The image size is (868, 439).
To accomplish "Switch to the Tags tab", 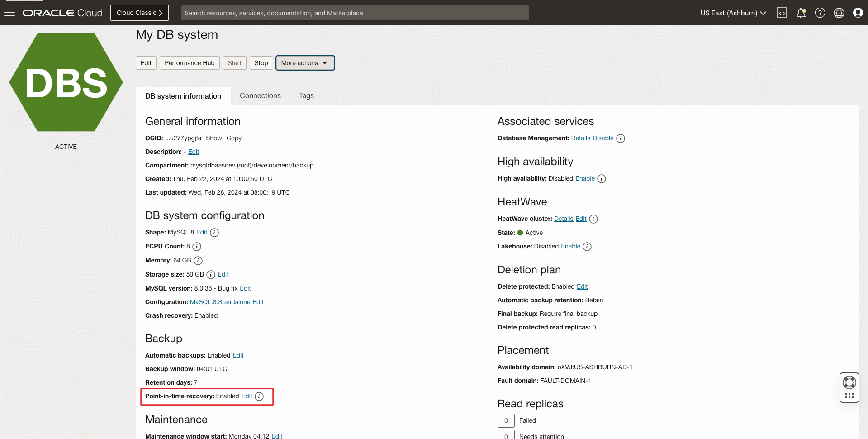I will (x=306, y=96).
